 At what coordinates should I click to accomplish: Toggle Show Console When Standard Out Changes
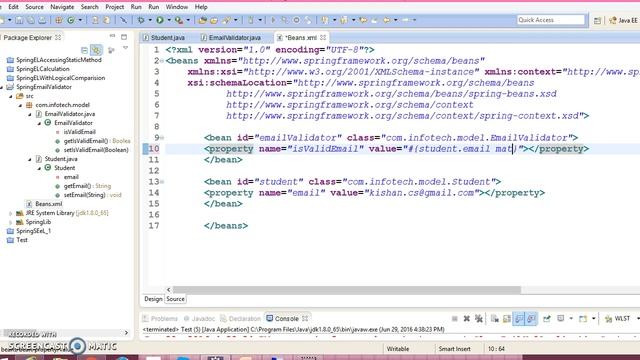click(519, 319)
